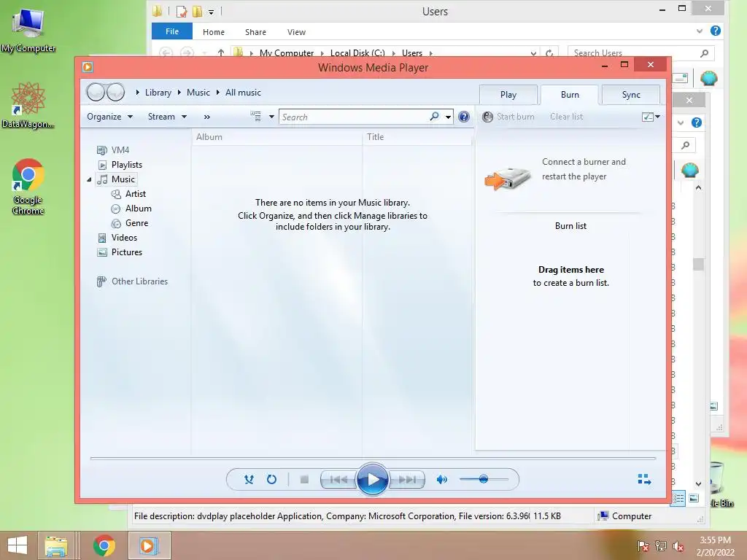Viewport: 747px width, 560px height.
Task: Open Playlists in the navigation pane
Action: click(120, 165)
